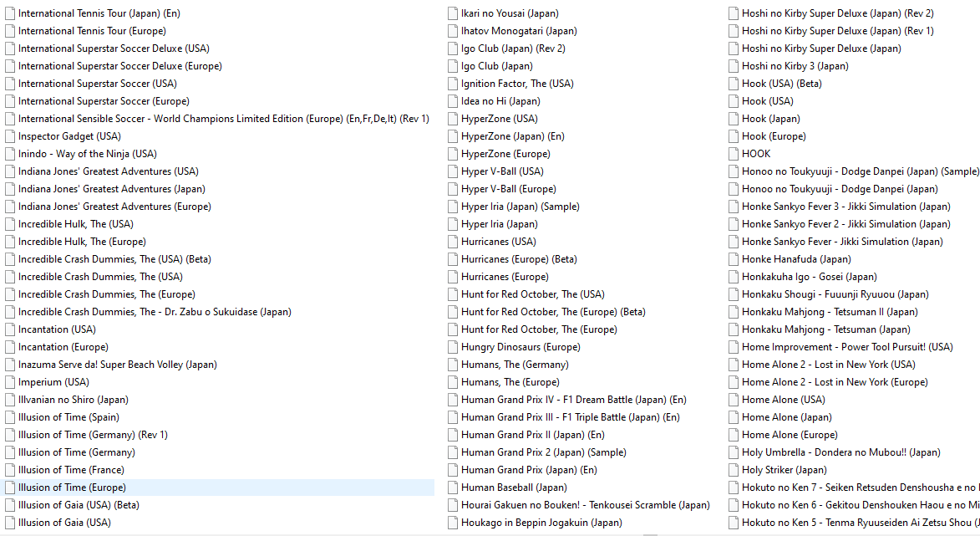Select the file icon for Inspector Gadget (USA)

click(10, 136)
